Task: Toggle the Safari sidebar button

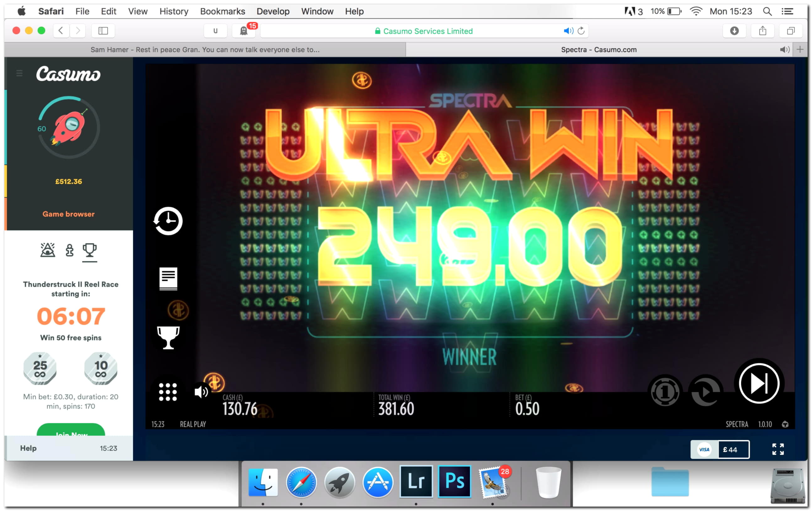Action: (x=103, y=31)
